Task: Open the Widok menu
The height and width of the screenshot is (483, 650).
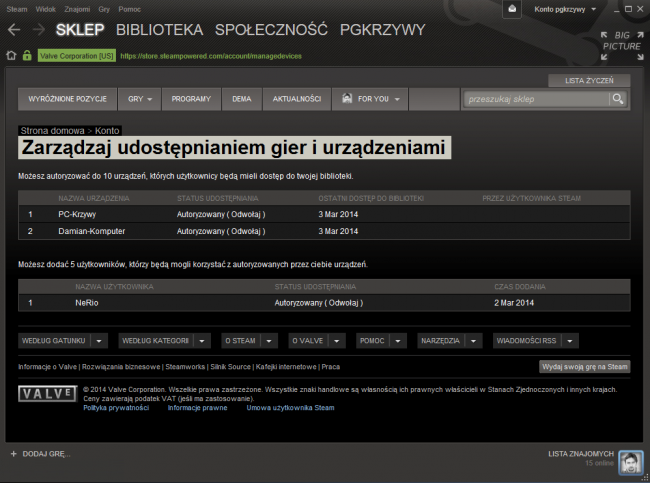Action: click(45, 9)
